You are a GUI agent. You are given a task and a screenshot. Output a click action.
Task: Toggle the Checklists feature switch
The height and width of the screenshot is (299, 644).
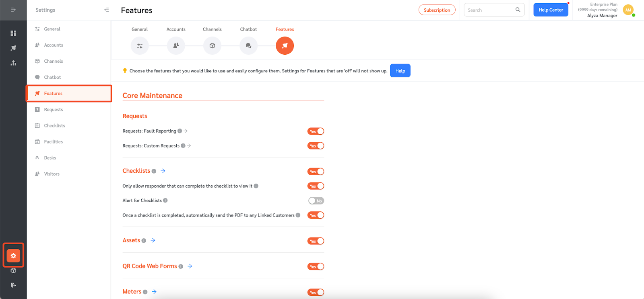click(316, 172)
